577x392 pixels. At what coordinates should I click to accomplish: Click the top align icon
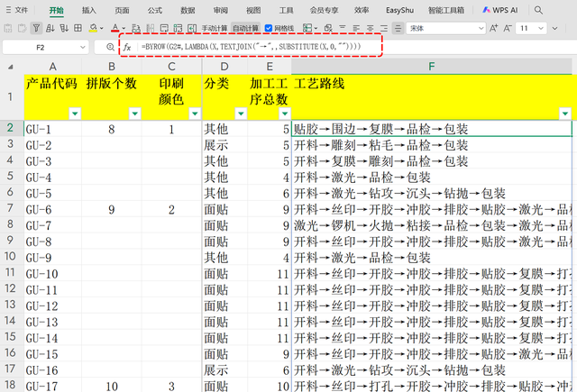[343, 28]
